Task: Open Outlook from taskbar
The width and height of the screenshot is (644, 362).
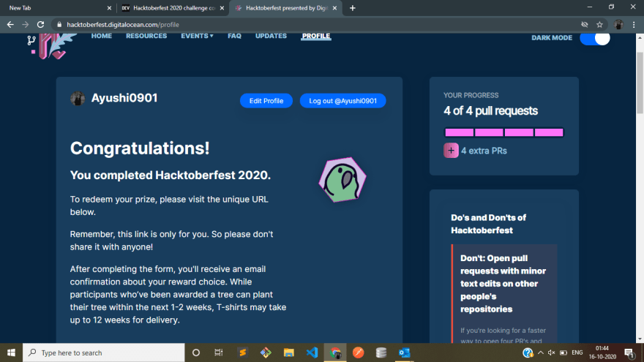Action: (405, 352)
